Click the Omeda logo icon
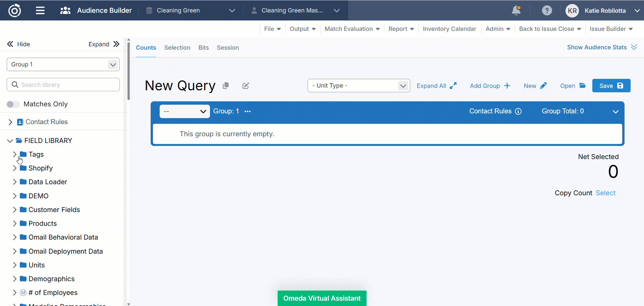The width and height of the screenshot is (644, 306). [x=14, y=10]
